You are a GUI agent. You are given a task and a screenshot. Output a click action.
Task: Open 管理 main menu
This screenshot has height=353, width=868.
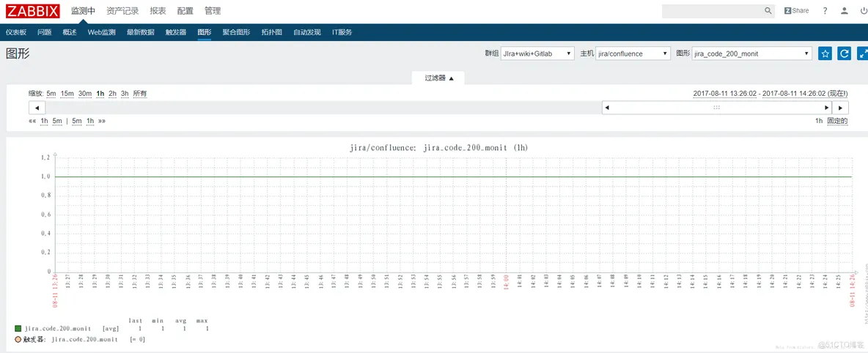point(212,11)
